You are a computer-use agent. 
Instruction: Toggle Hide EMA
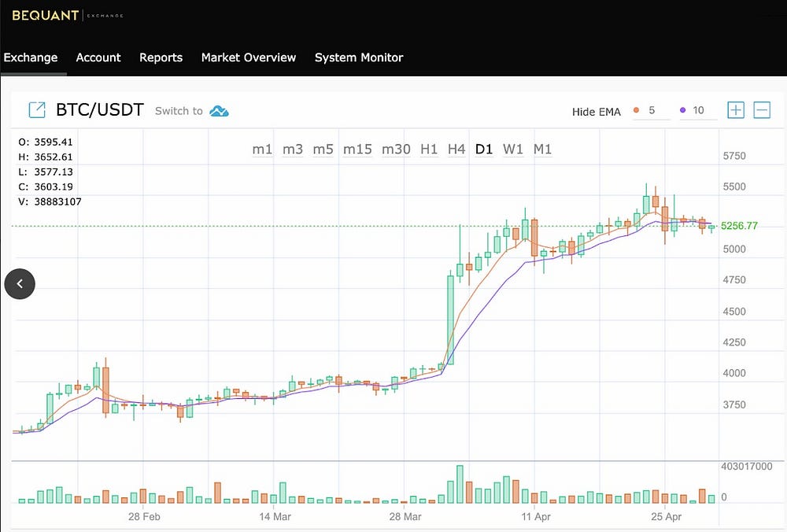596,112
